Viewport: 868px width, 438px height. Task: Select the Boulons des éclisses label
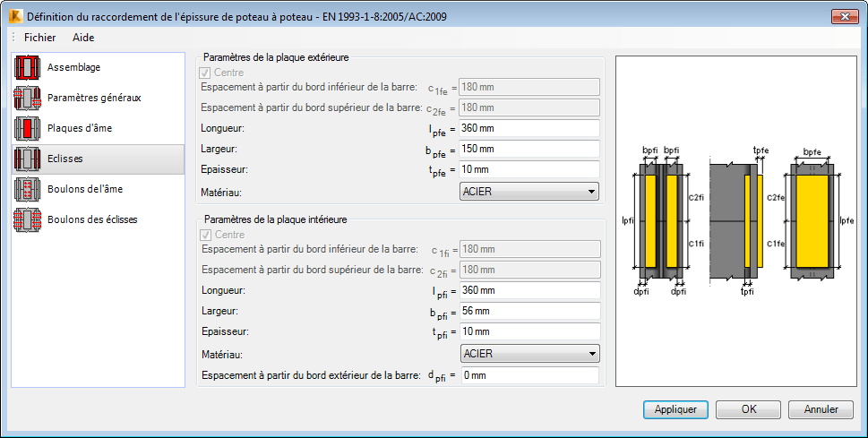point(92,219)
